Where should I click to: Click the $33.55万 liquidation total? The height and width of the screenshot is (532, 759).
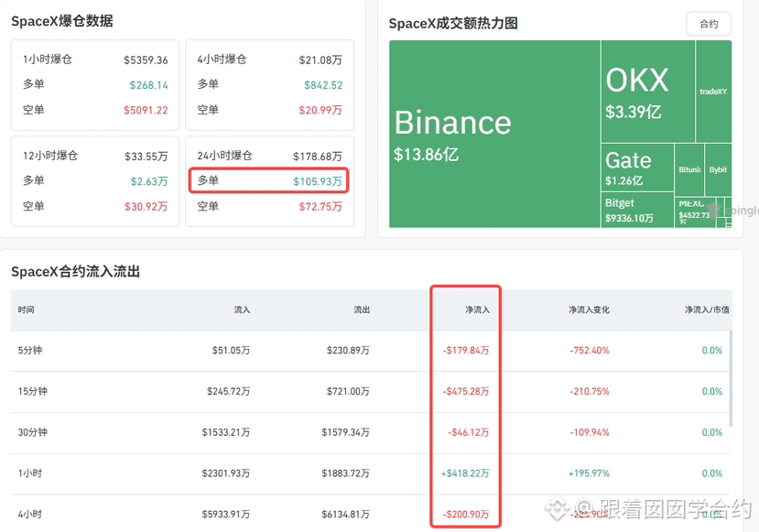pyautogui.click(x=146, y=157)
